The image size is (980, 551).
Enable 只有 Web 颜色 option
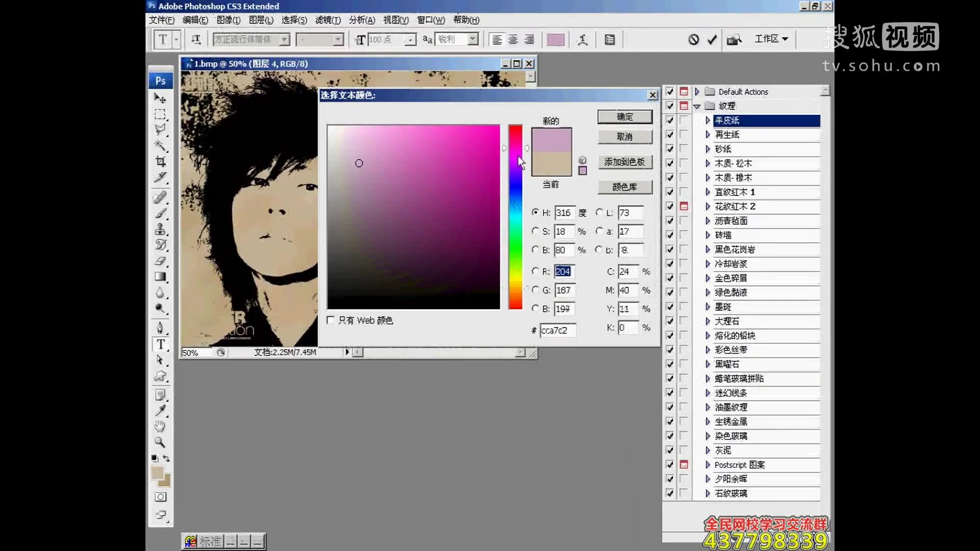click(x=330, y=320)
